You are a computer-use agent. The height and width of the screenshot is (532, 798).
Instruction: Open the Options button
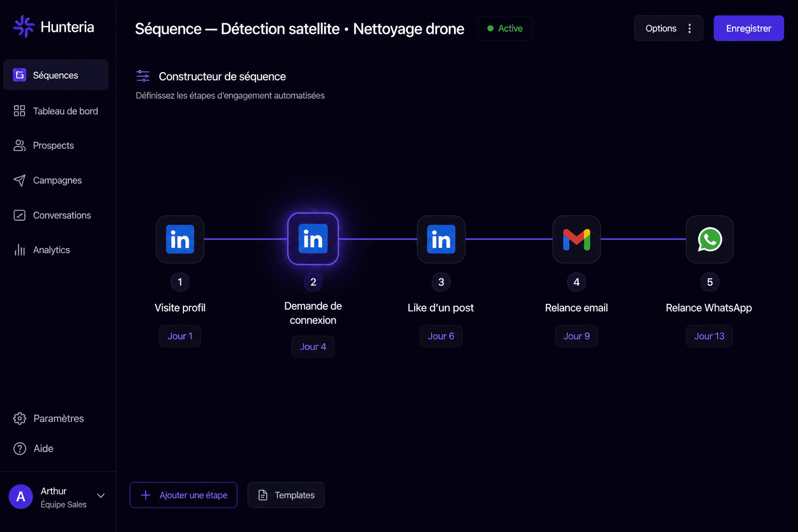[669, 28]
